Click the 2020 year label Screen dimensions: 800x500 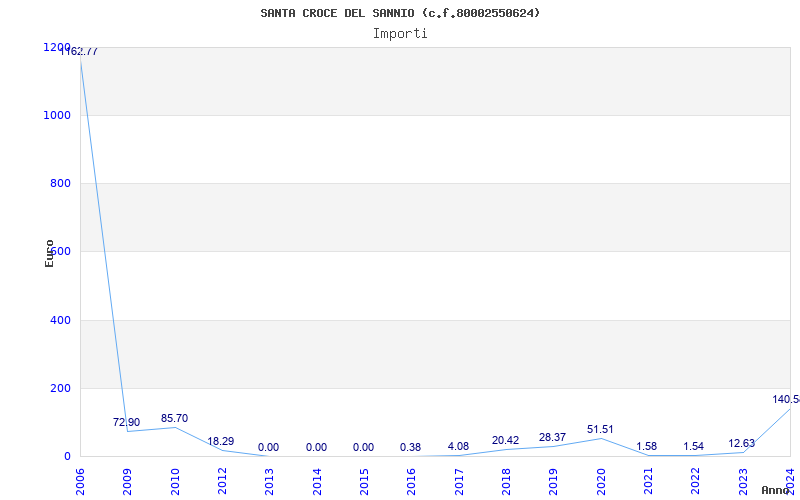(x=601, y=482)
